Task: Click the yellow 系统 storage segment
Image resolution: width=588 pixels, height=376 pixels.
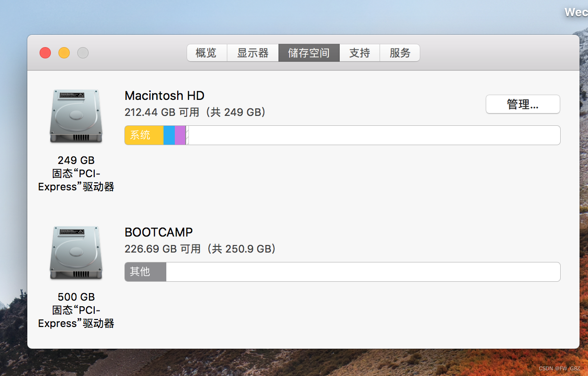Action: pyautogui.click(x=144, y=135)
